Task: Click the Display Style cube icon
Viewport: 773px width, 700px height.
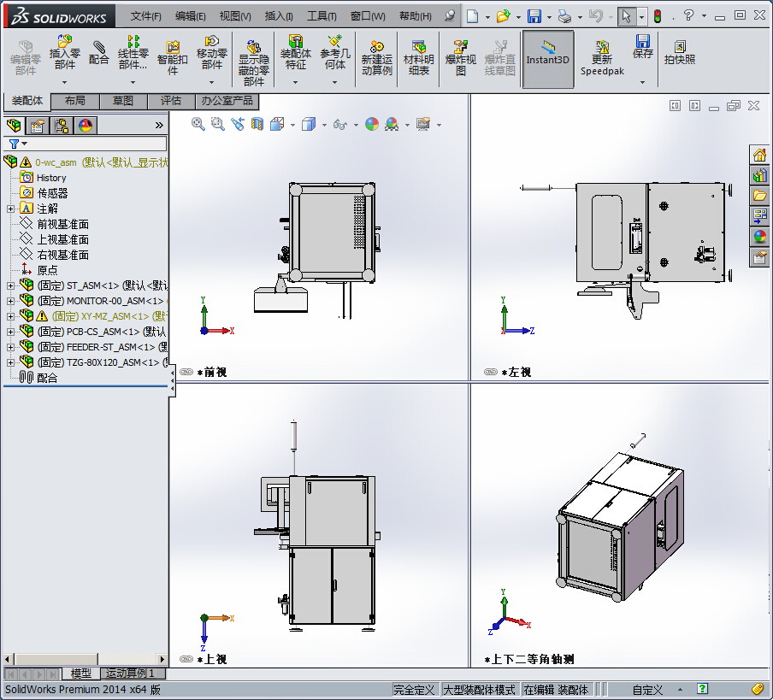Action: (309, 124)
